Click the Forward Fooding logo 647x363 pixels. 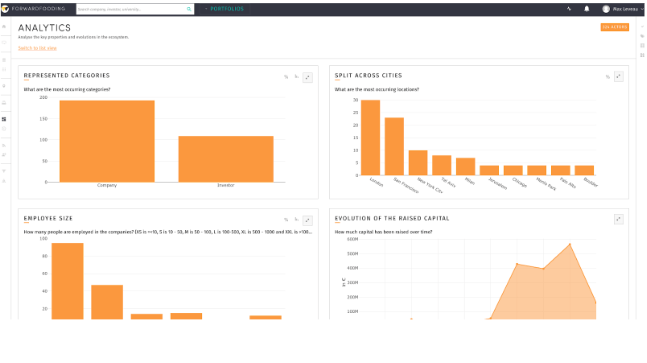pos(34,9)
